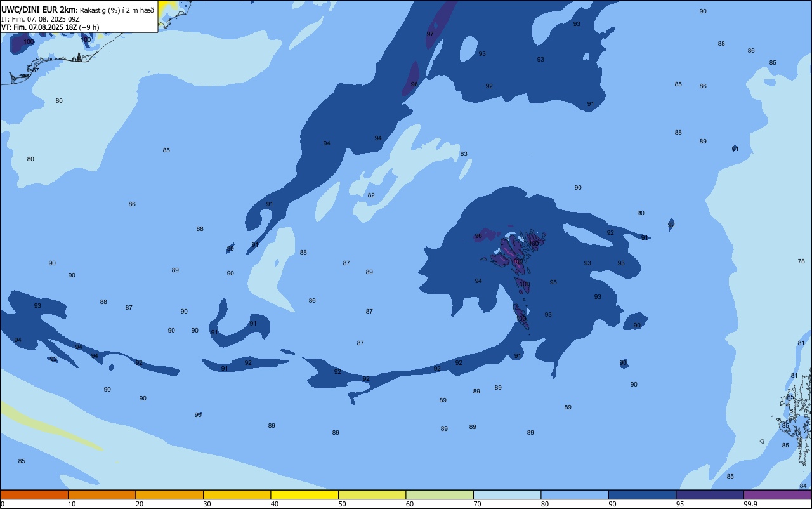Click the humidity value 95 on the map
The width and height of the screenshot is (812, 509).
(553, 282)
